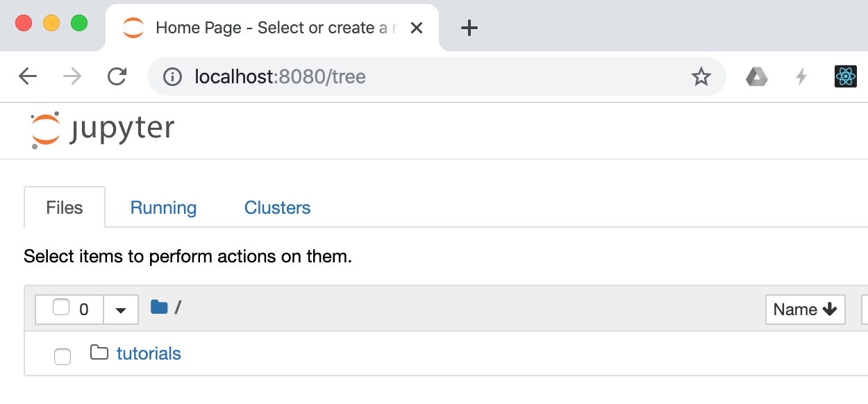Click the bookmark star in address bar
This screenshot has height=404, width=868.
click(702, 77)
